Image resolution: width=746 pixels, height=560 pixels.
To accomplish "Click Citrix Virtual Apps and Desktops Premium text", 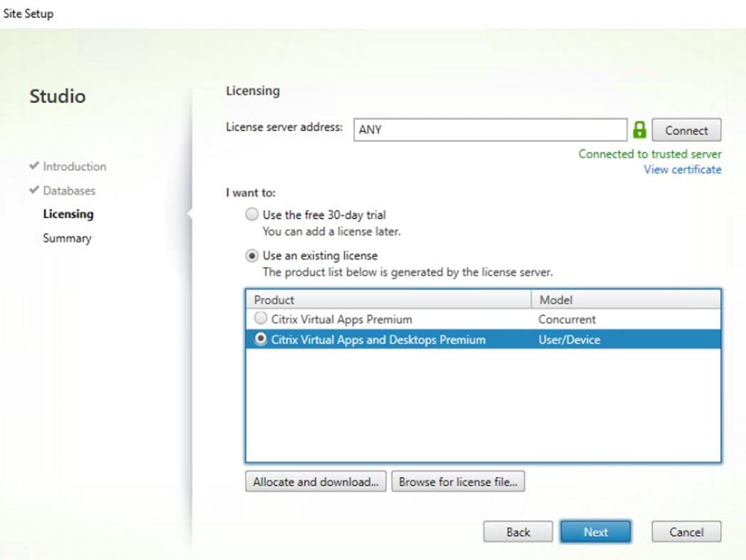I will (378, 340).
